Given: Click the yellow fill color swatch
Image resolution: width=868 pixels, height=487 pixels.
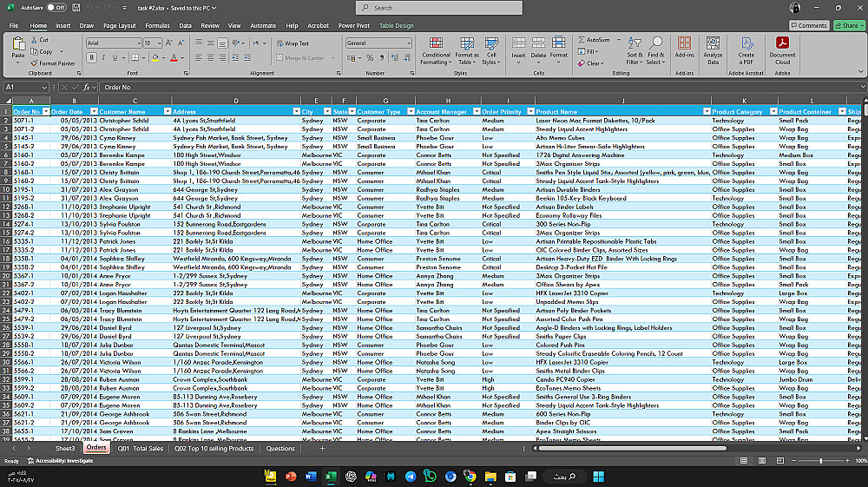Looking at the screenshot, I should click(157, 58).
